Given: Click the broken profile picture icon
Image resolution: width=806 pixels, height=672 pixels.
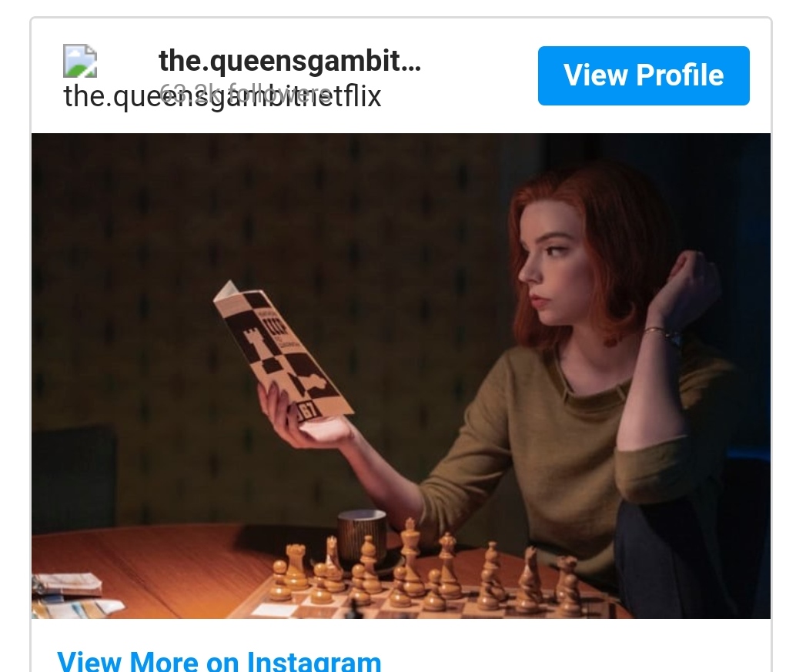Looking at the screenshot, I should click(79, 61).
